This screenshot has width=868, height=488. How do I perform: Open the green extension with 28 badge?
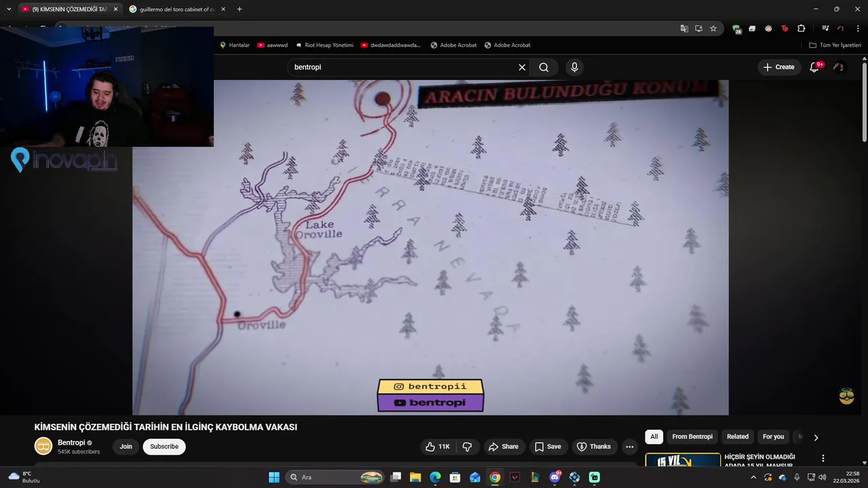point(736,28)
